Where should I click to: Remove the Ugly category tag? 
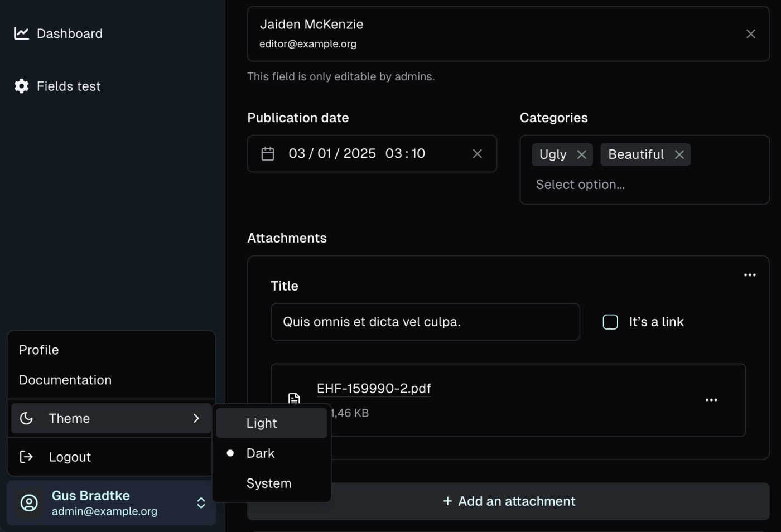[x=581, y=155]
